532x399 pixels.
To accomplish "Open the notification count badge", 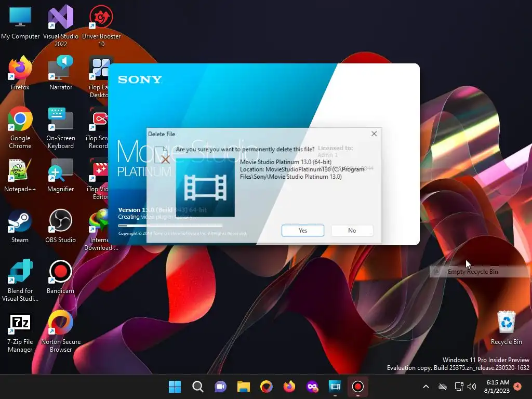I will 518,386.
